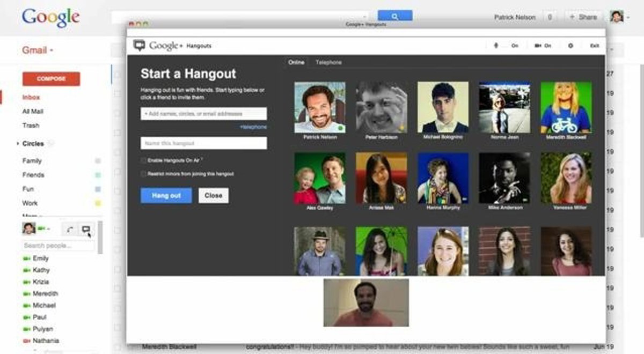Enable Hangouts On Air checkbox

pos(143,160)
